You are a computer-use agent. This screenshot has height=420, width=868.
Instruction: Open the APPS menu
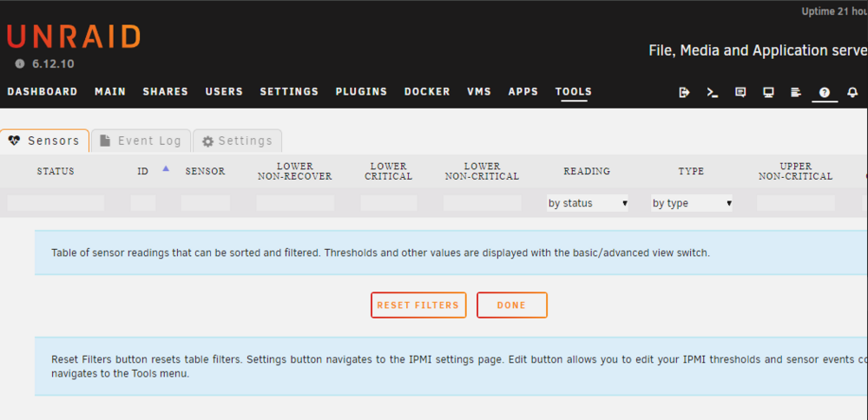tap(523, 92)
